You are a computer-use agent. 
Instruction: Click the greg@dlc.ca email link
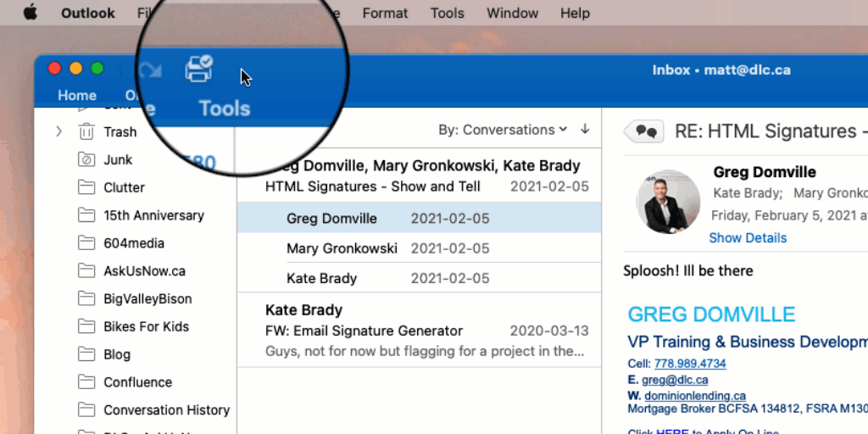pyautogui.click(x=675, y=380)
